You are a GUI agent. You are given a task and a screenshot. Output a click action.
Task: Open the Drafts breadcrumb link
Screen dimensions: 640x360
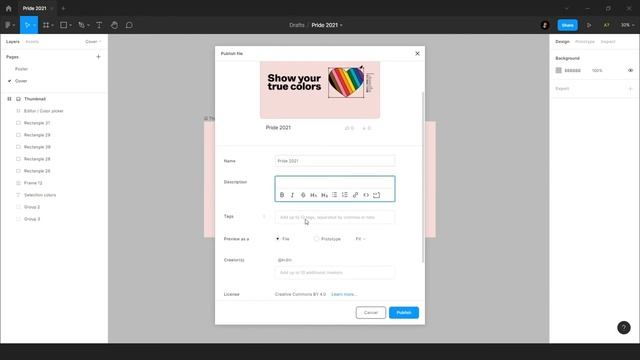pyautogui.click(x=297, y=25)
